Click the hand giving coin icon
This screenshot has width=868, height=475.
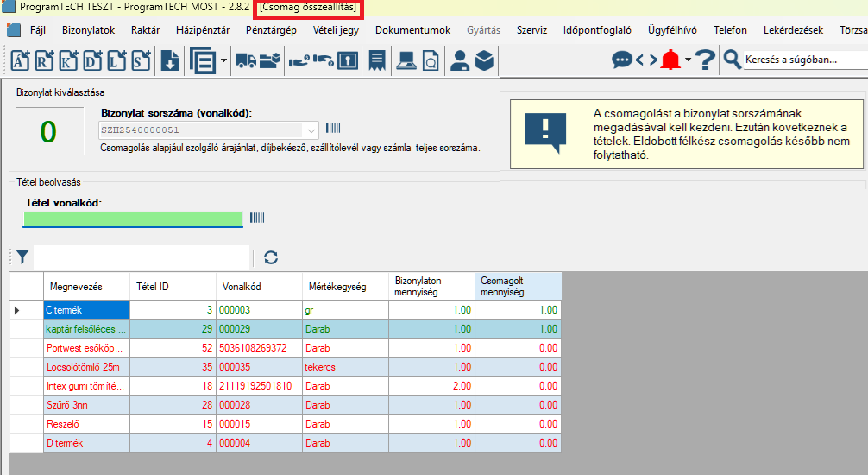click(x=324, y=60)
